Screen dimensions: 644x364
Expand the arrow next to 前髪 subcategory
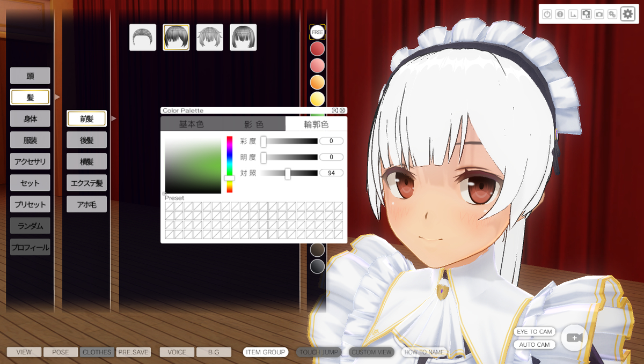pyautogui.click(x=114, y=118)
